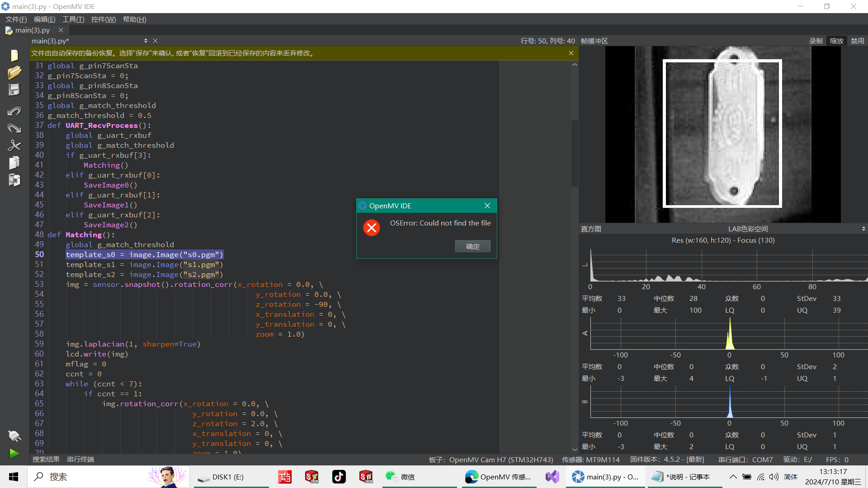Screen dimensions: 868x488
Task: Open the 串行终端 serial terminal panel
Action: pos(80,459)
